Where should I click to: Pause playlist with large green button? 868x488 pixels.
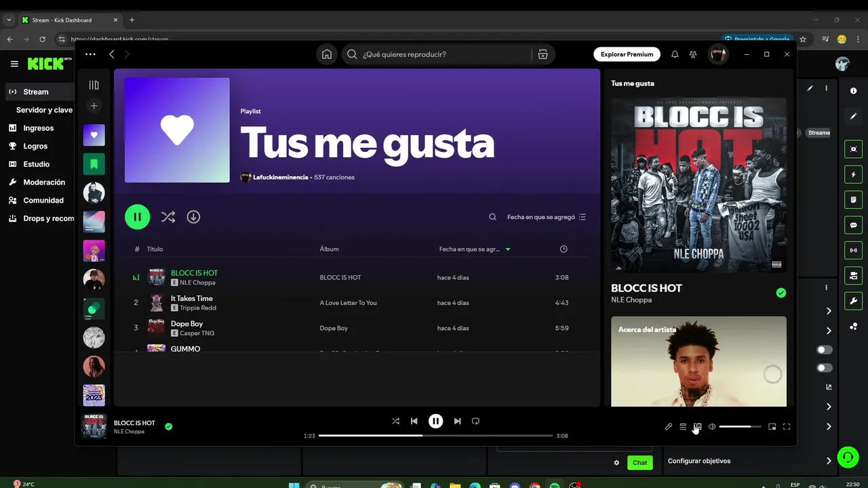pyautogui.click(x=137, y=217)
